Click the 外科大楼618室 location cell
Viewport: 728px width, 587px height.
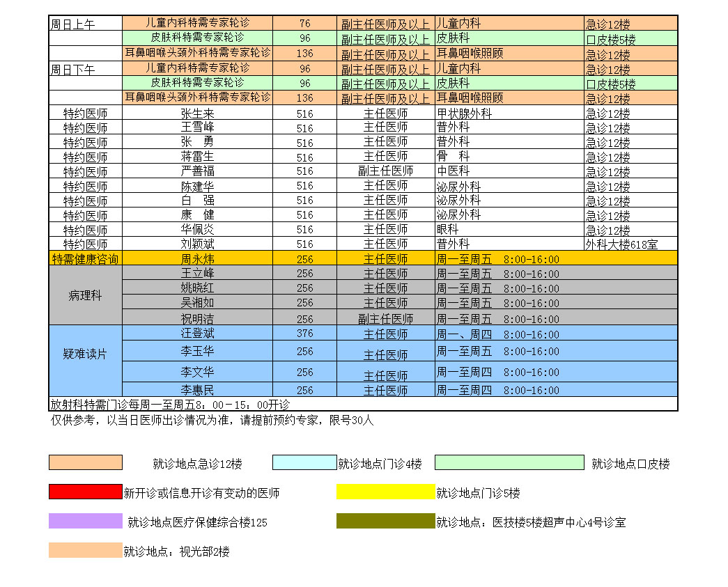630,244
